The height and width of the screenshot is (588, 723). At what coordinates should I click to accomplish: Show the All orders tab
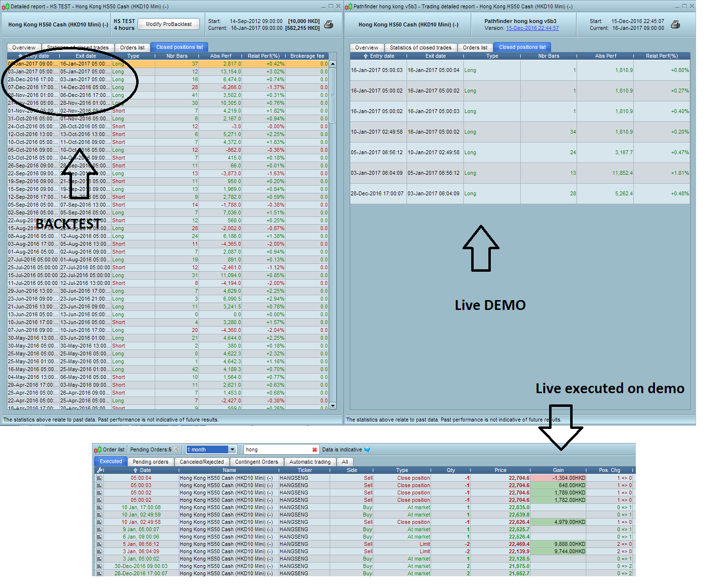coord(345,462)
